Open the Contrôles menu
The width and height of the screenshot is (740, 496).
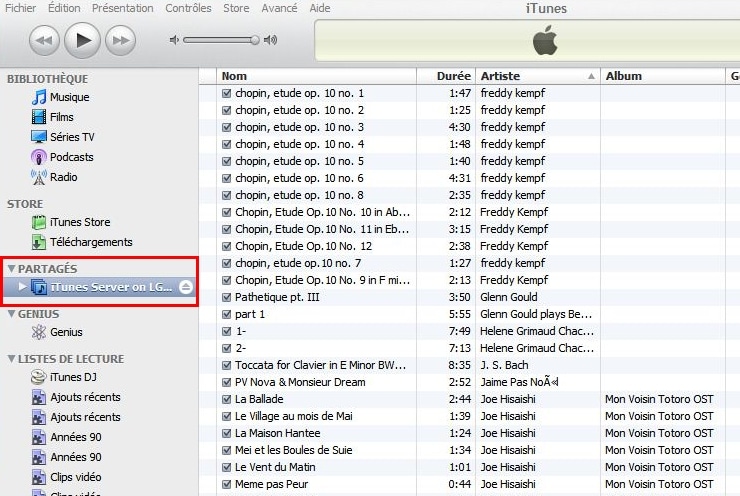point(188,8)
